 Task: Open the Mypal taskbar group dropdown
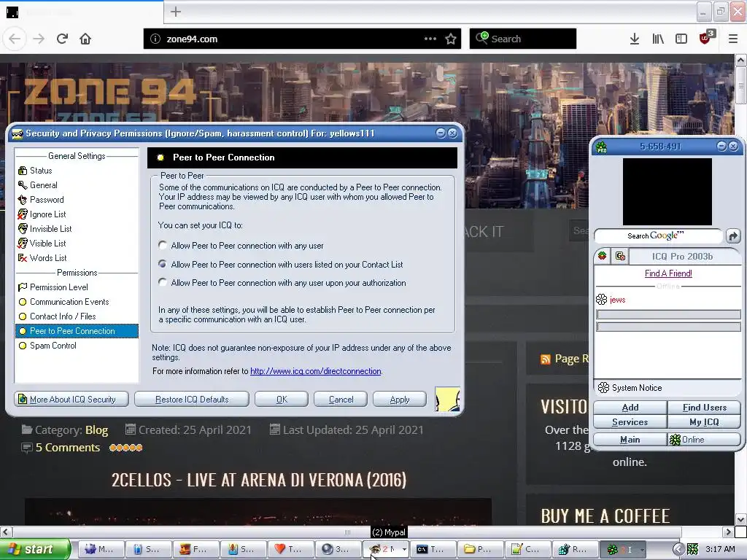coord(404,550)
